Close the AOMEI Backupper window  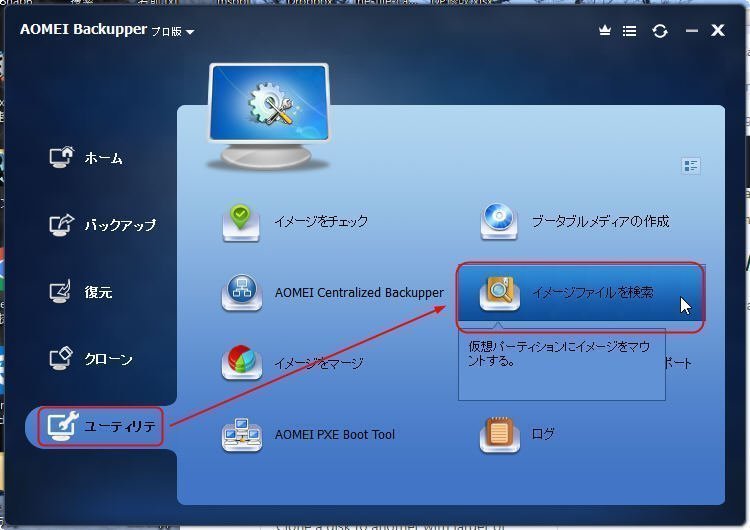tap(717, 31)
